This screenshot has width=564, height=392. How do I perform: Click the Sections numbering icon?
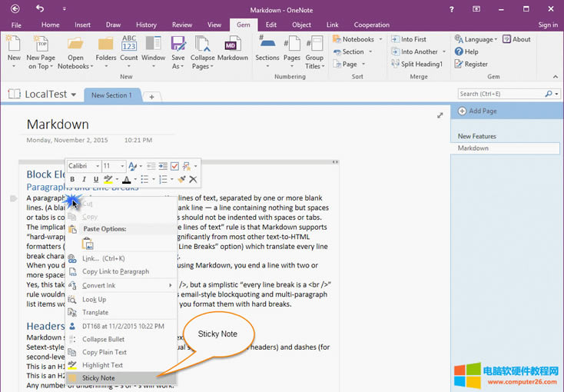tap(267, 48)
